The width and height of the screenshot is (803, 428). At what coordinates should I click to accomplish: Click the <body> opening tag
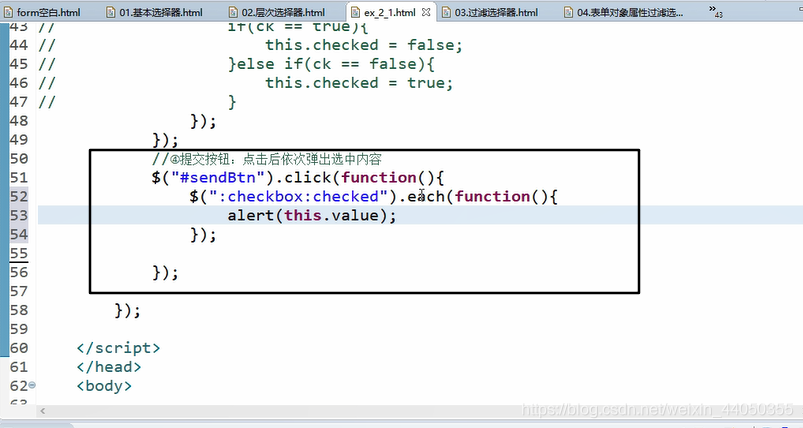[x=104, y=386]
